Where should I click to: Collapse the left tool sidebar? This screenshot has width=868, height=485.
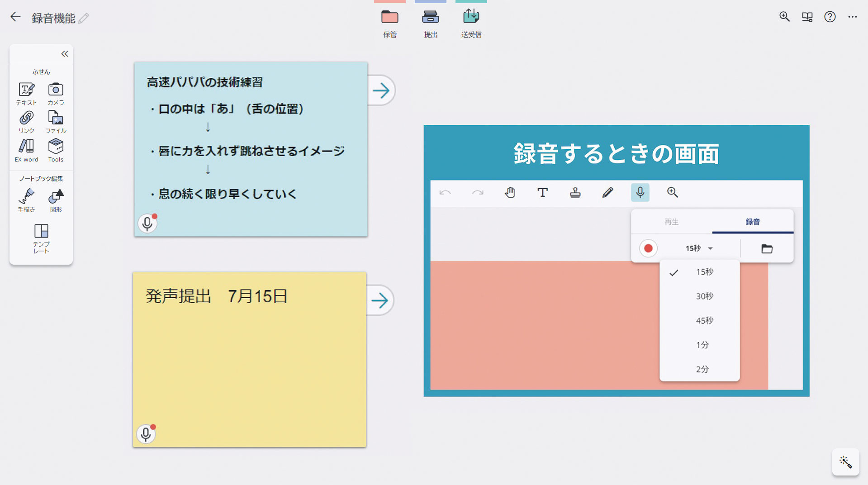point(65,54)
